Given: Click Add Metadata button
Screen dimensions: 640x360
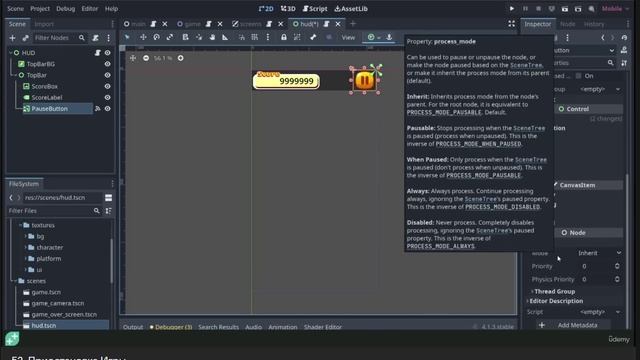Looking at the screenshot, I should 573,325.
